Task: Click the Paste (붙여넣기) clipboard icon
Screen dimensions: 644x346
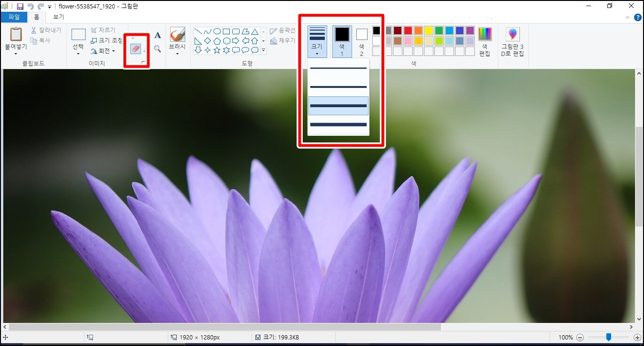Action: coord(16,34)
